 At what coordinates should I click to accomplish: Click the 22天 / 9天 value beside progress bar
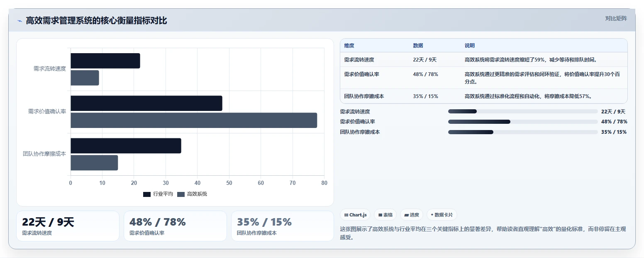tap(613, 111)
